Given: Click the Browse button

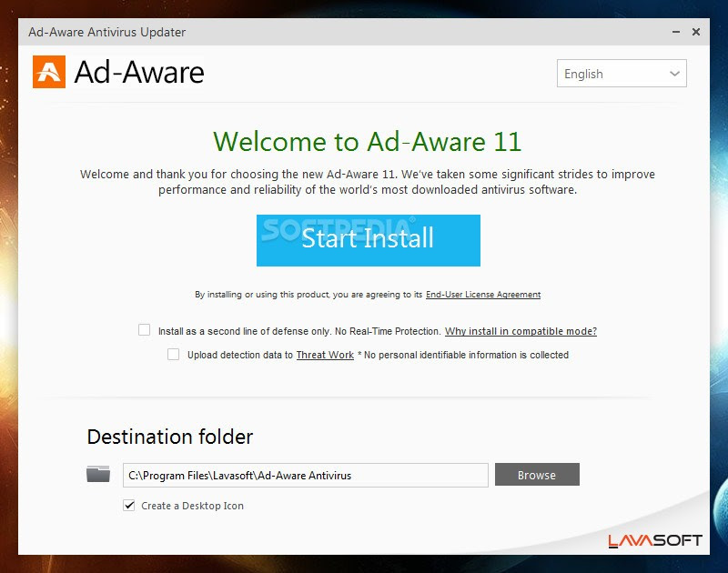Looking at the screenshot, I should 537,475.
